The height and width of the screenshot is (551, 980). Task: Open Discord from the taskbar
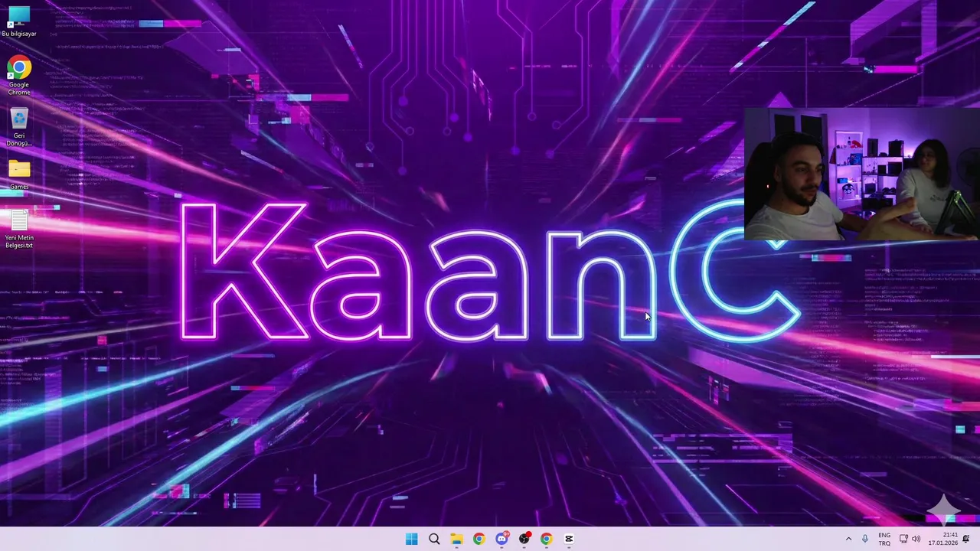501,539
